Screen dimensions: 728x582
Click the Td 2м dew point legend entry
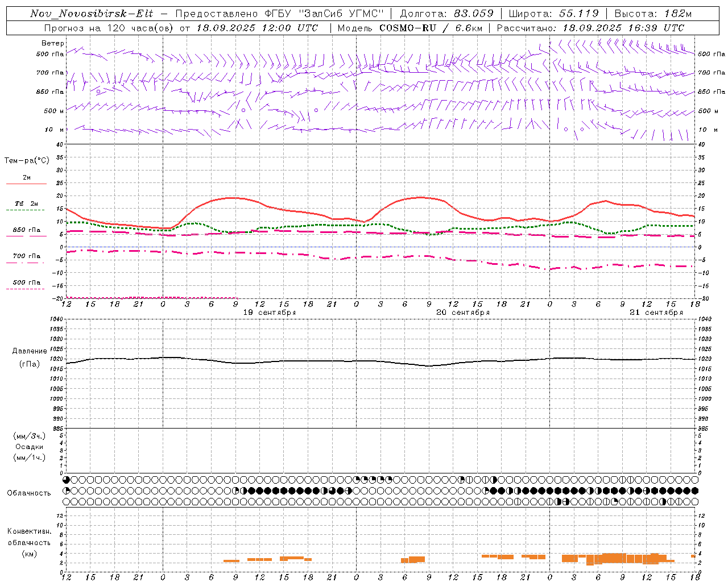(x=26, y=203)
